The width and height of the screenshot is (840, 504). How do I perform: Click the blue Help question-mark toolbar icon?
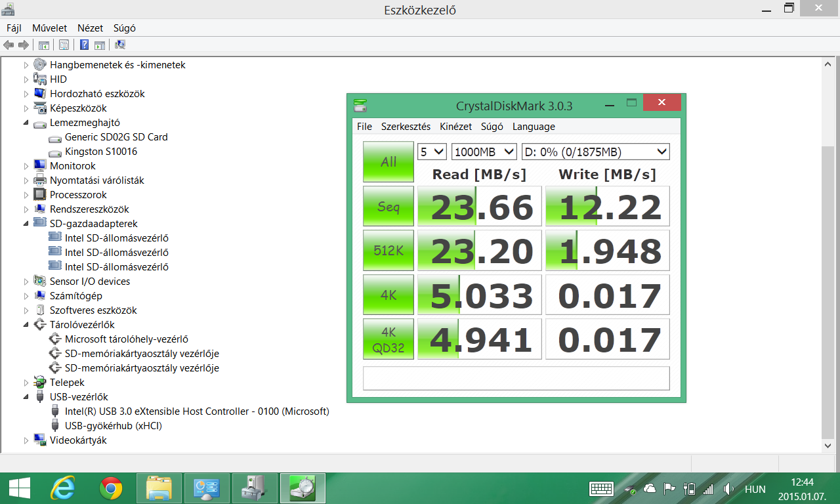(85, 45)
